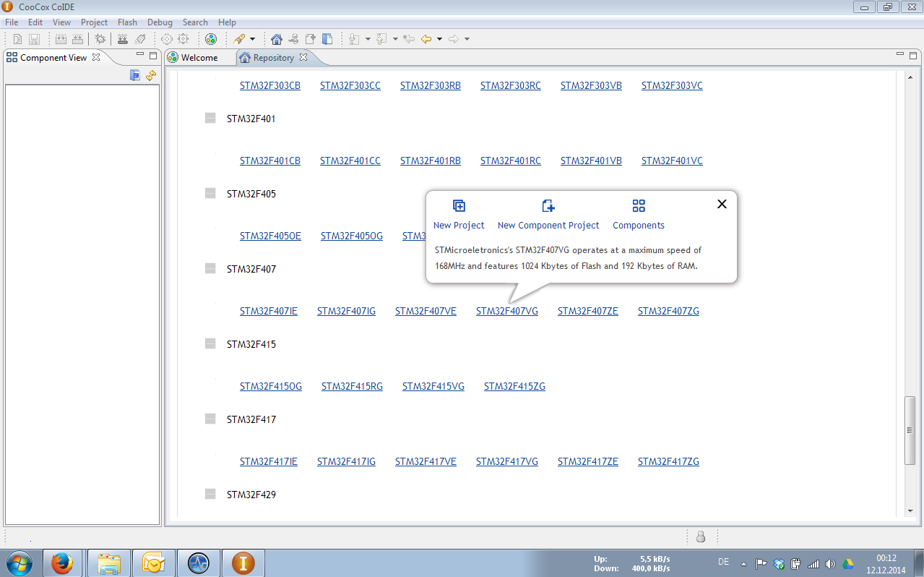
Task: Click the Next Annotation toolbar icon
Action: 354,39
